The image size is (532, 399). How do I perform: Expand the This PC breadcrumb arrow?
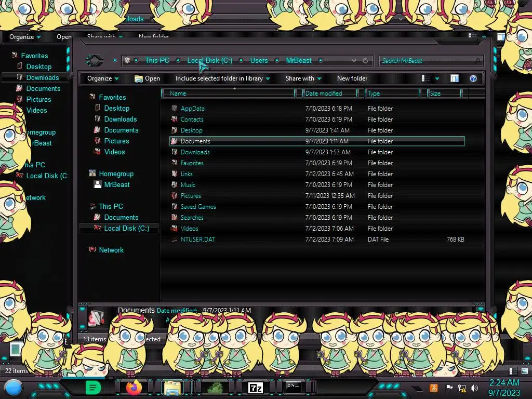tap(178, 61)
